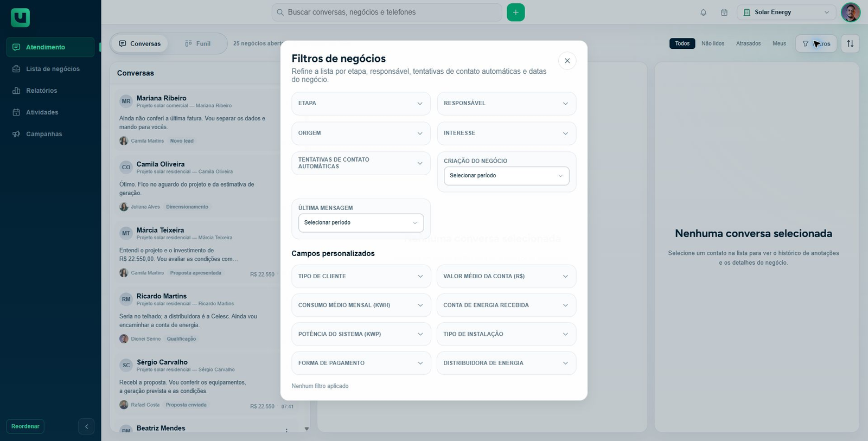Viewport: 868px width, 441px height.
Task: Click the sort order arrows icon
Action: [850, 43]
